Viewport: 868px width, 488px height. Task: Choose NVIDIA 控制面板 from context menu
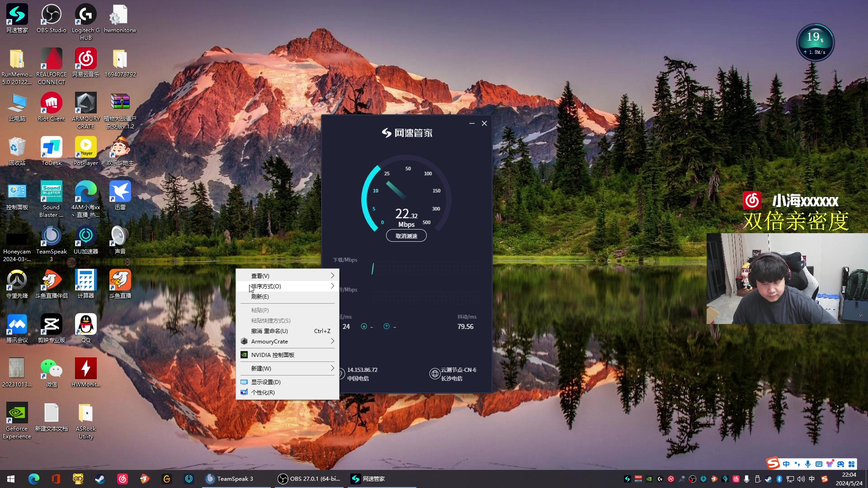[x=273, y=355]
